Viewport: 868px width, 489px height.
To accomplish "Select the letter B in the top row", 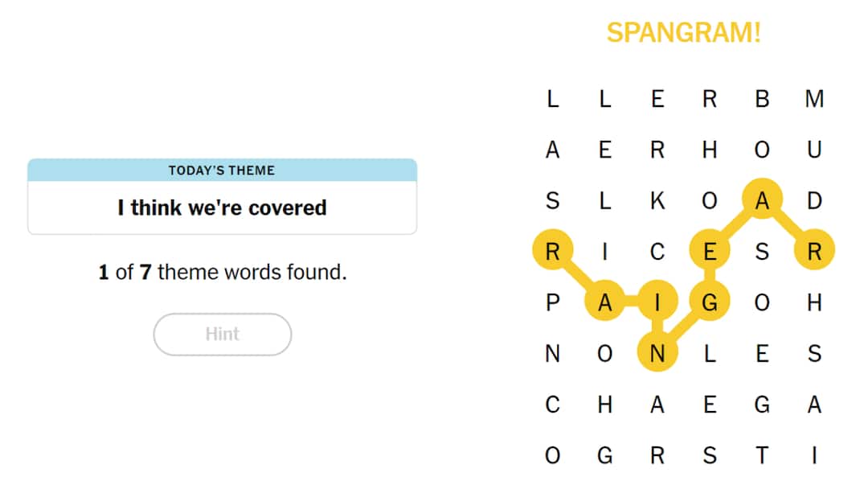I will point(762,99).
